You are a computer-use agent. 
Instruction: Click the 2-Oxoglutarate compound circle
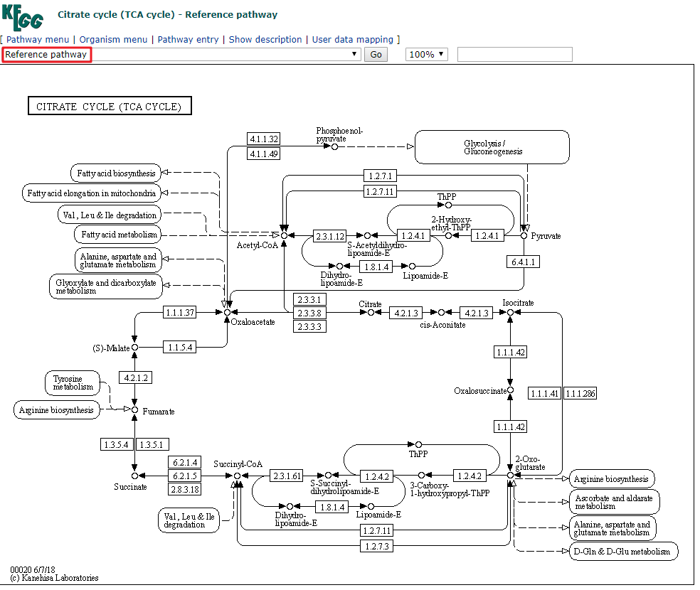pyautogui.click(x=510, y=476)
